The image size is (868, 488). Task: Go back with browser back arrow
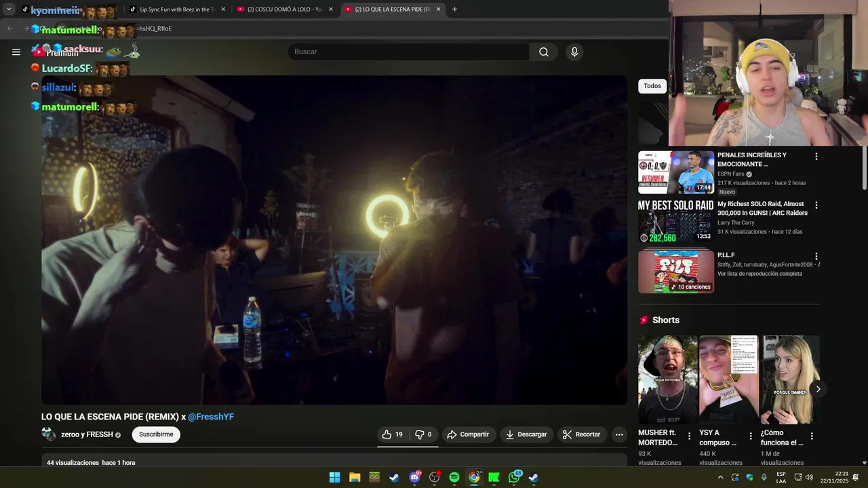coord(10,28)
